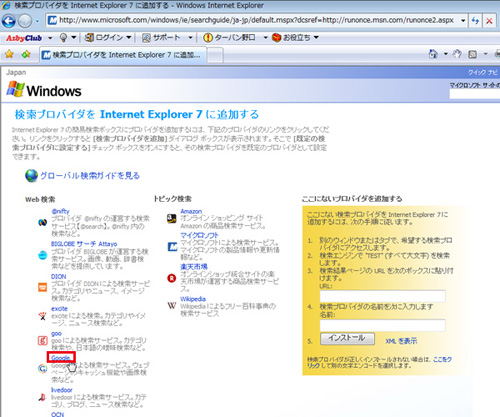Expand the Home button dropdown arrow
This screenshot has height=417, width=500.
coord(446,54)
